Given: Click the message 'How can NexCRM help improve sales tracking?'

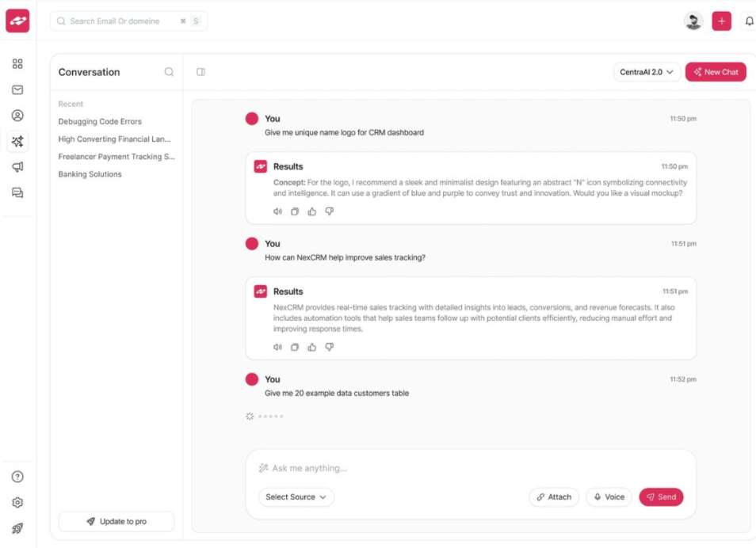Looking at the screenshot, I should 345,257.
